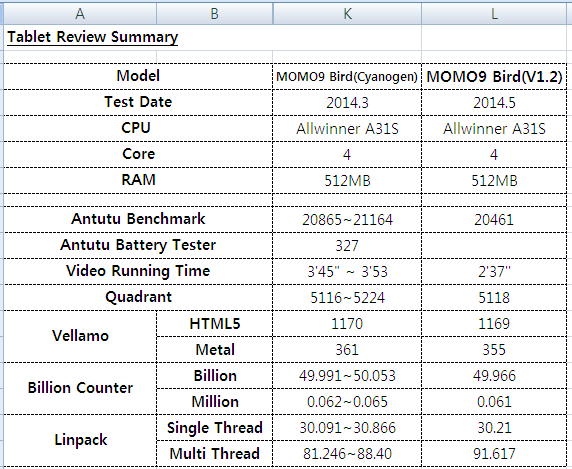
Task: Select column A header
Action: 80,14
